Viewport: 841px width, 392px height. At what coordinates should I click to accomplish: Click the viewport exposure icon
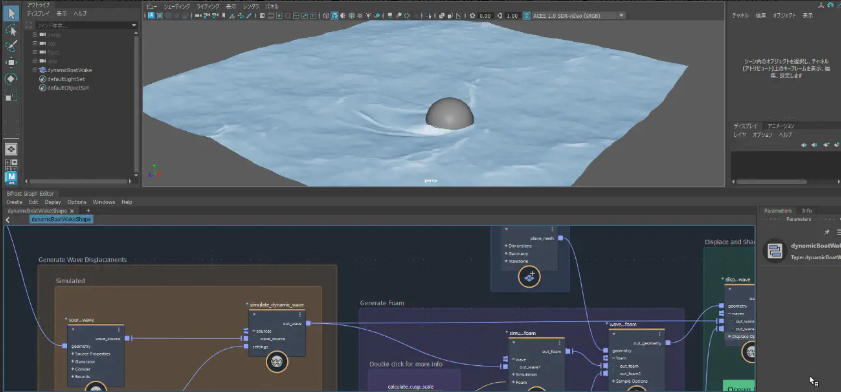tap(473, 16)
